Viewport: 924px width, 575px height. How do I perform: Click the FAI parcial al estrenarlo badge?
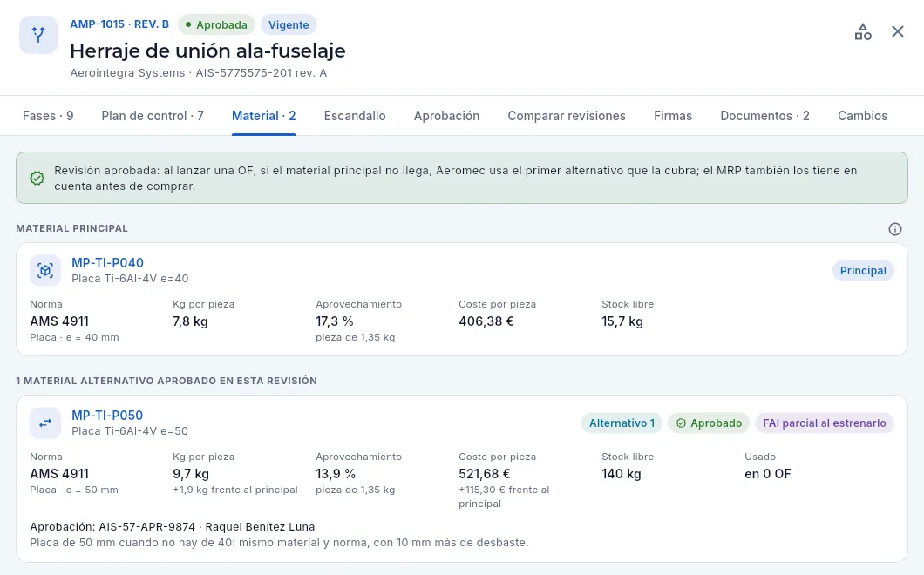point(825,423)
